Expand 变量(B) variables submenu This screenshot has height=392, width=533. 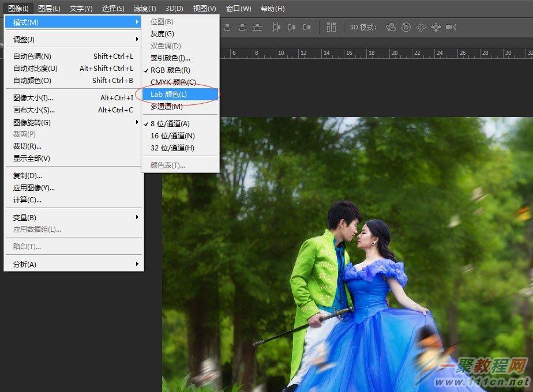73,217
